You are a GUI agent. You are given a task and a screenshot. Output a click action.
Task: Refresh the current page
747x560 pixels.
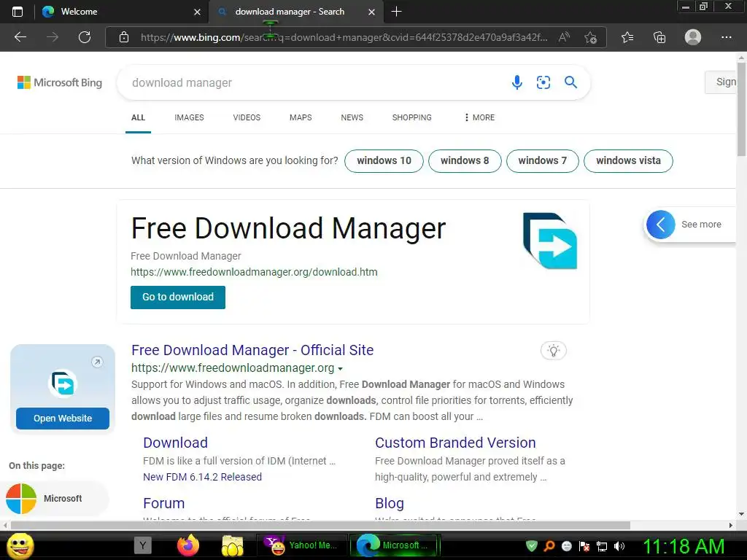click(85, 37)
